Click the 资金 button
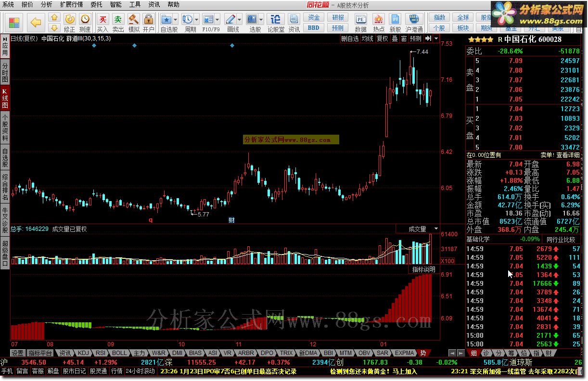 pos(314,18)
